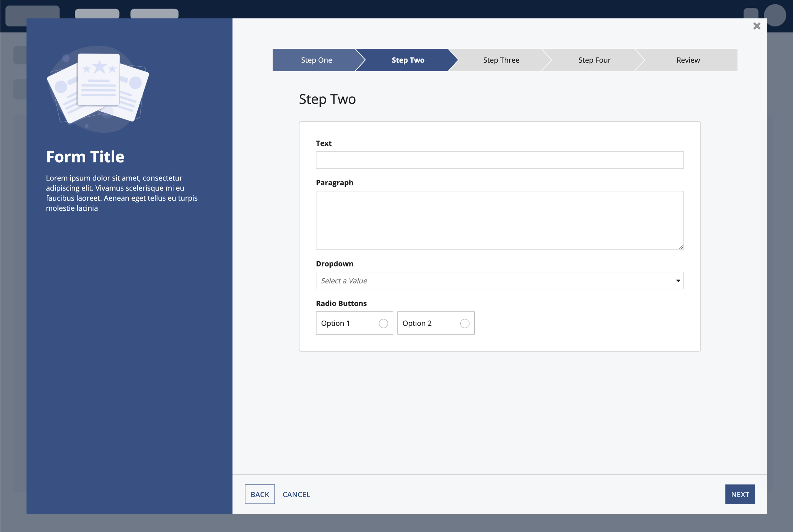793x532 pixels.
Task: Click the CANCEL link
Action: tap(296, 494)
